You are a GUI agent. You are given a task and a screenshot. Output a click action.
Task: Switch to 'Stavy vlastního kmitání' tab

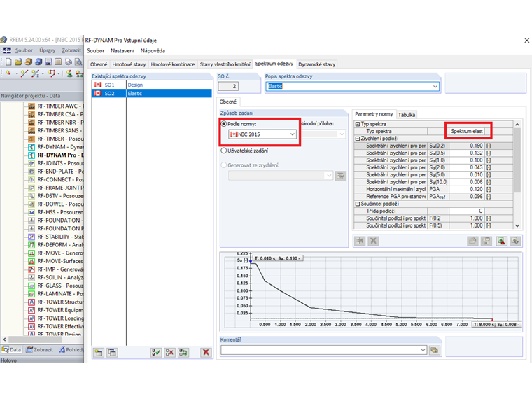[225, 64]
